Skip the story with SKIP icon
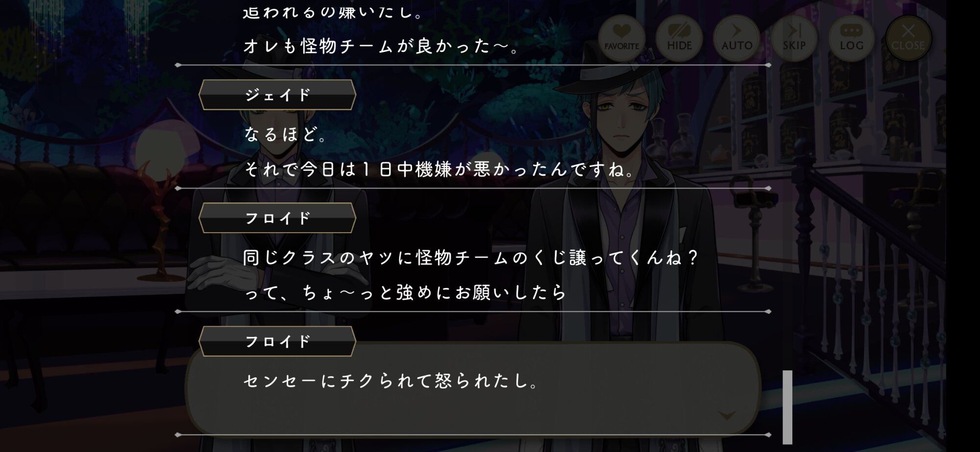This screenshot has height=452, width=980. (794, 38)
